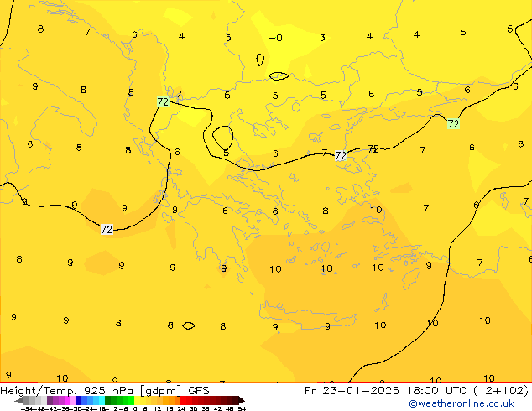The height and width of the screenshot is (411, 532).
Task: Pick the dark blue swatch in the color scale
Action: (79, 400)
